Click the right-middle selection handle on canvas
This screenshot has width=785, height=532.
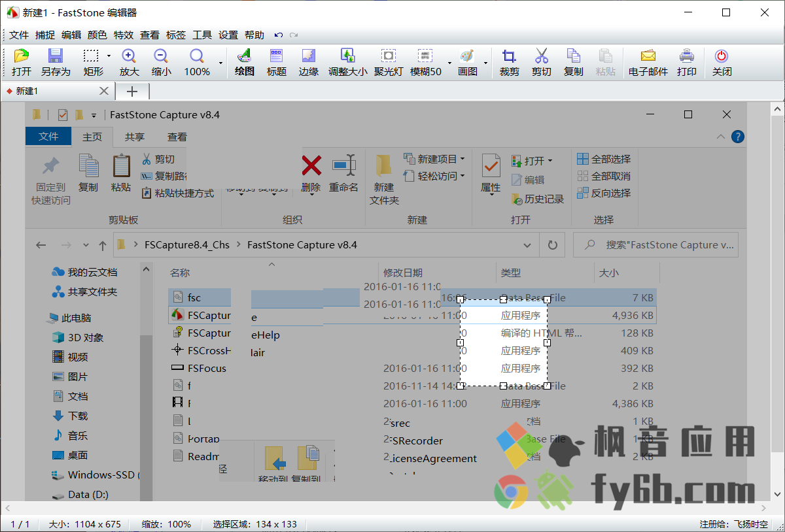pyautogui.click(x=547, y=342)
